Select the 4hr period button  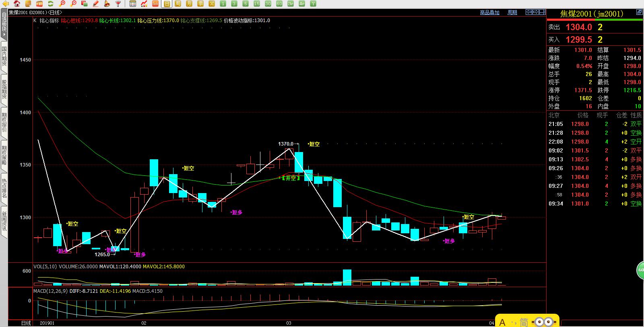(x=302, y=4)
